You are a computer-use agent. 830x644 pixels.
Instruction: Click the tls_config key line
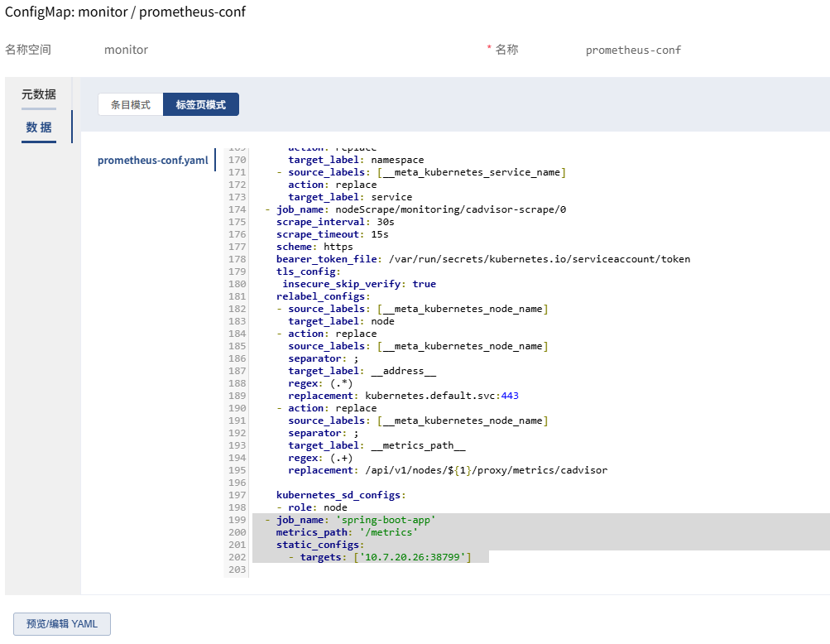click(x=308, y=272)
